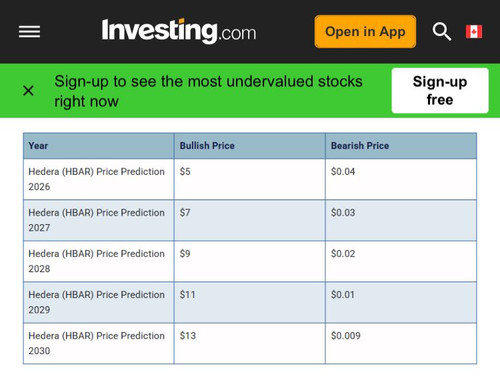Image resolution: width=500 pixels, height=385 pixels.
Task: Click the undervalued stocks banner text
Action: click(x=208, y=91)
